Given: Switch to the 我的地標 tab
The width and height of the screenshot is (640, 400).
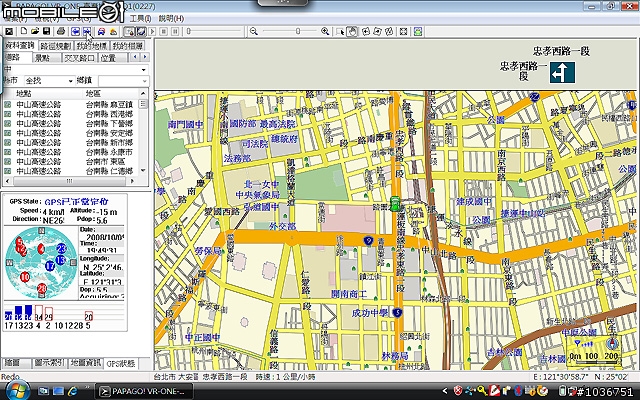Looking at the screenshot, I should (92, 46).
